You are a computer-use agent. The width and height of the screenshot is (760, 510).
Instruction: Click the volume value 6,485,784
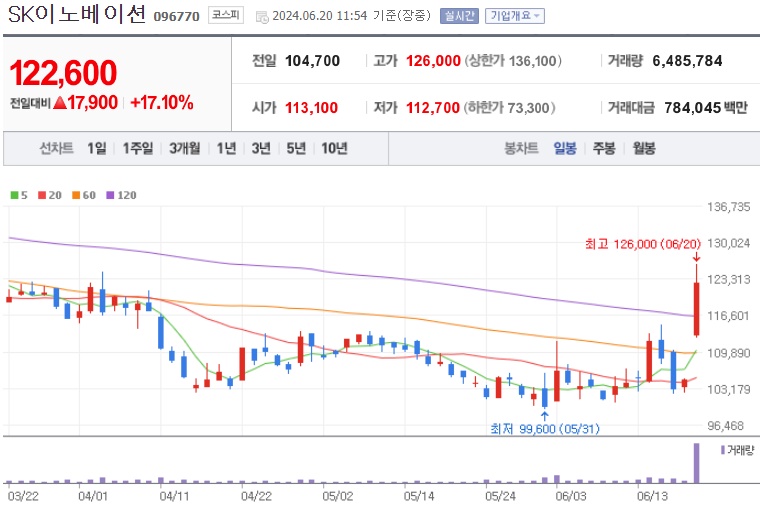[687, 61]
